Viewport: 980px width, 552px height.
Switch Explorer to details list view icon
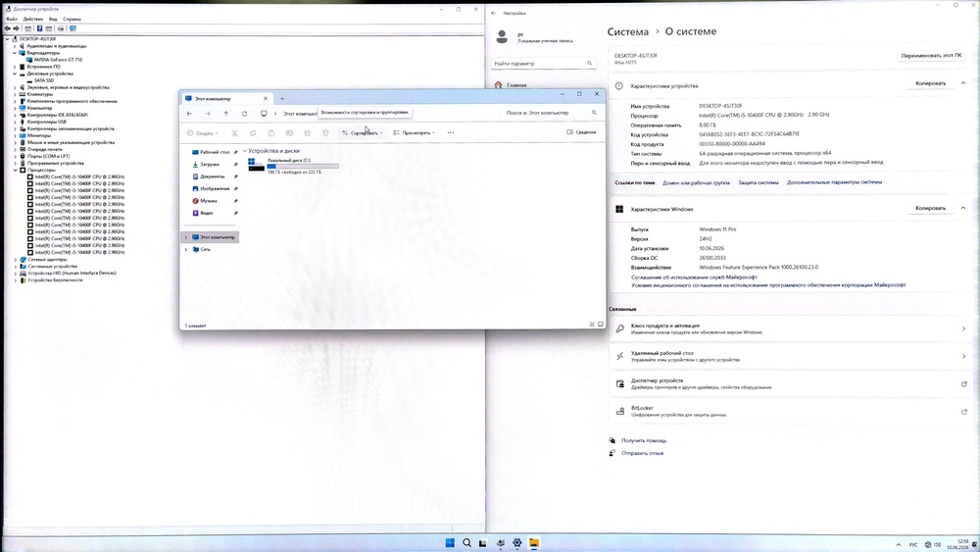tap(592, 325)
